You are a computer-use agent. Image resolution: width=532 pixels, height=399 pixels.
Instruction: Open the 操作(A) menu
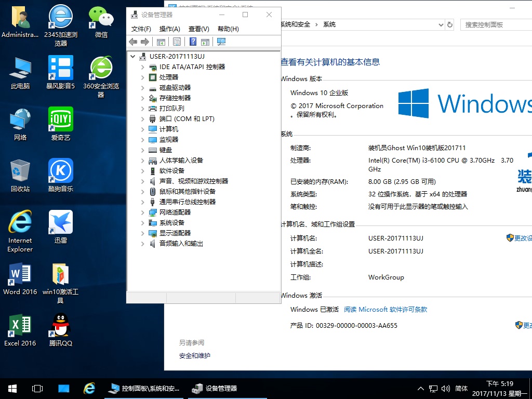[169, 29]
